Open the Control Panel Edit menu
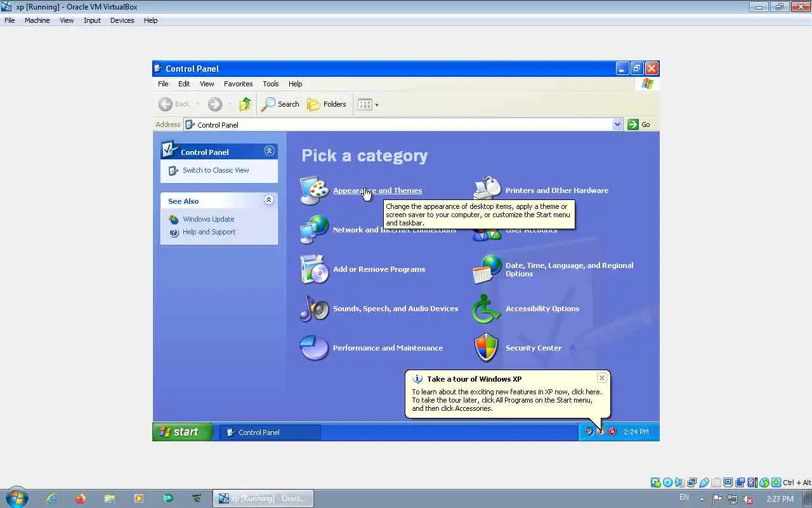Image resolution: width=812 pixels, height=508 pixels. [184, 84]
